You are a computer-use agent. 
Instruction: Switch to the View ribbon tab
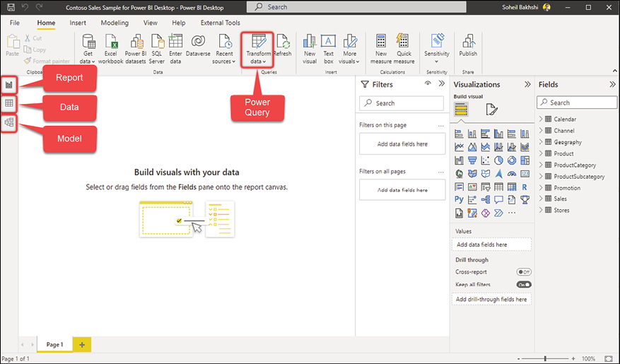pos(151,23)
